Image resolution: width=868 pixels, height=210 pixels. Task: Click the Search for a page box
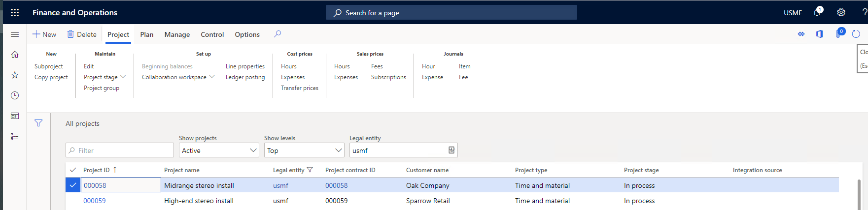[451, 13]
